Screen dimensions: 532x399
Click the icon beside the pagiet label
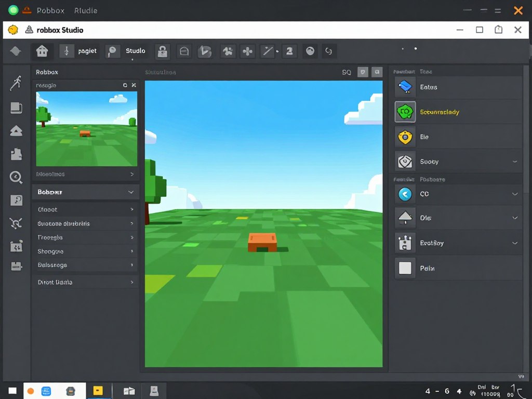pos(66,51)
